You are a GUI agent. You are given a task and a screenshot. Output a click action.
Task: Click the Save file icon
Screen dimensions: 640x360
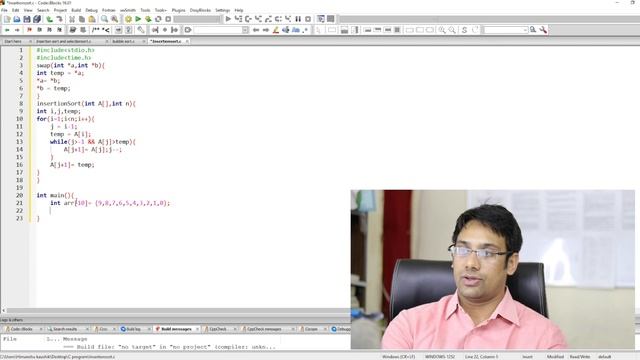[27, 19]
